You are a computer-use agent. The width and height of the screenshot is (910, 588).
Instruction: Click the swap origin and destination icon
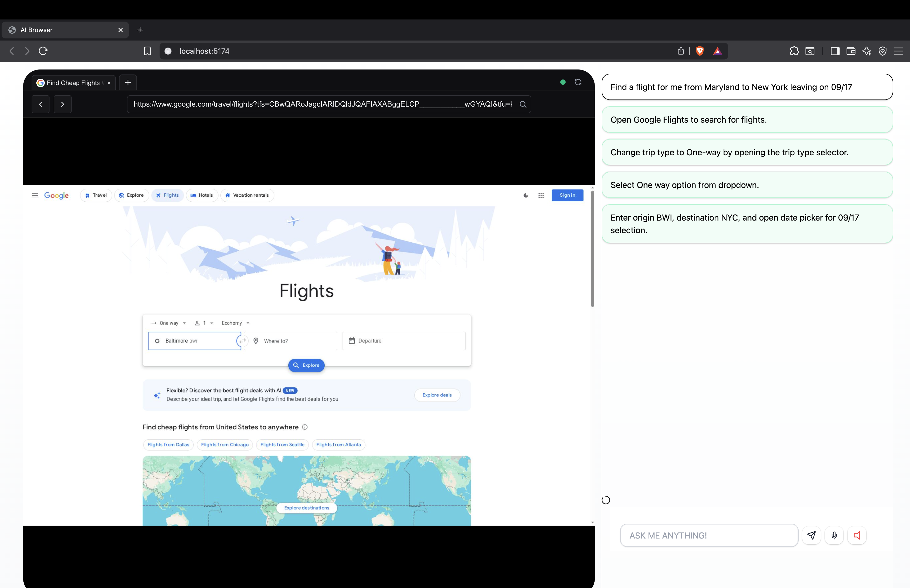[x=243, y=341]
